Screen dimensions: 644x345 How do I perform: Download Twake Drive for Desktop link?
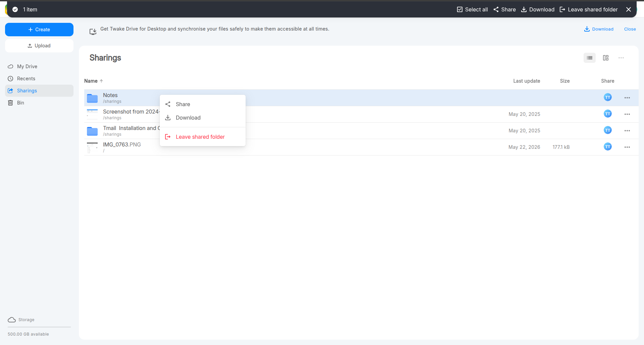click(599, 29)
